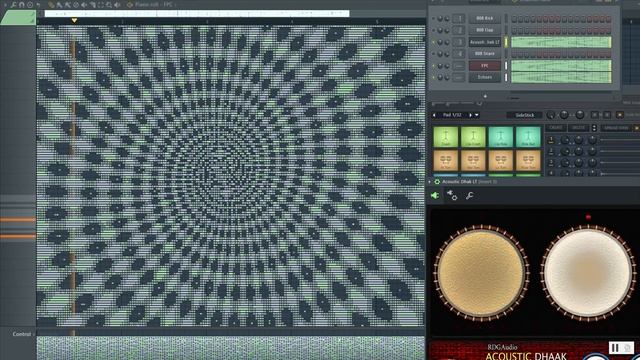Click the speaker playback tool in piano roll toolbar

[117, 5]
